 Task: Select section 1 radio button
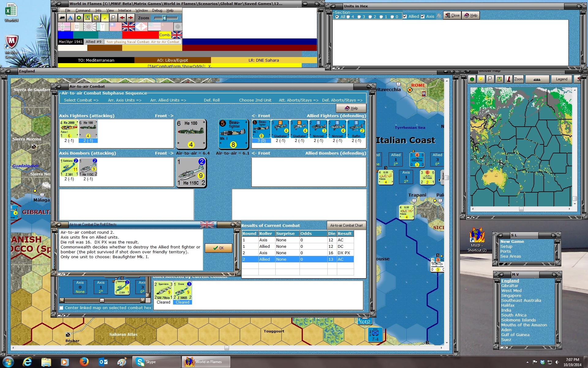coord(381,17)
